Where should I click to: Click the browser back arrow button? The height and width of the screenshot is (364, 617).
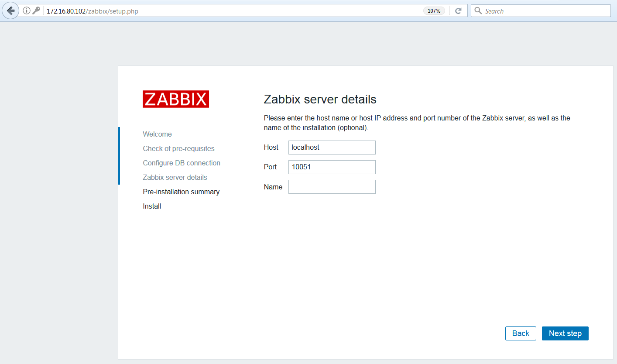pos(10,11)
